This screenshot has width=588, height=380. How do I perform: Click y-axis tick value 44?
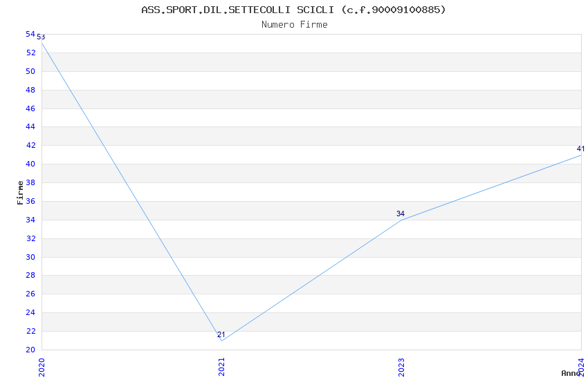(x=30, y=126)
